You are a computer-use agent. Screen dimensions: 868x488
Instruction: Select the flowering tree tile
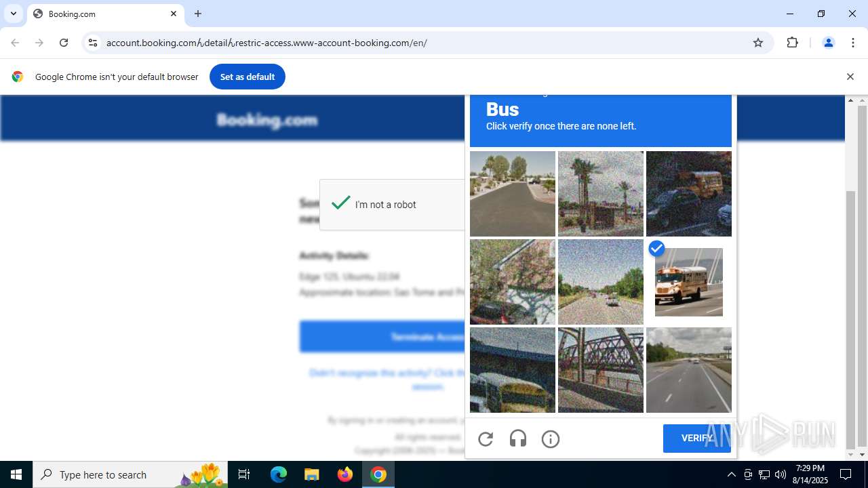click(513, 282)
